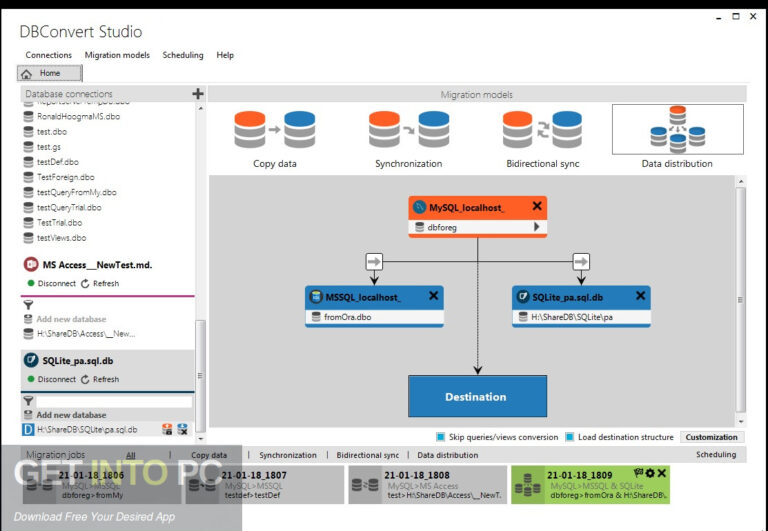The width and height of the screenshot is (768, 531).
Task: Click the arrow box above MSSQL_localhost_ node
Action: tap(374, 262)
